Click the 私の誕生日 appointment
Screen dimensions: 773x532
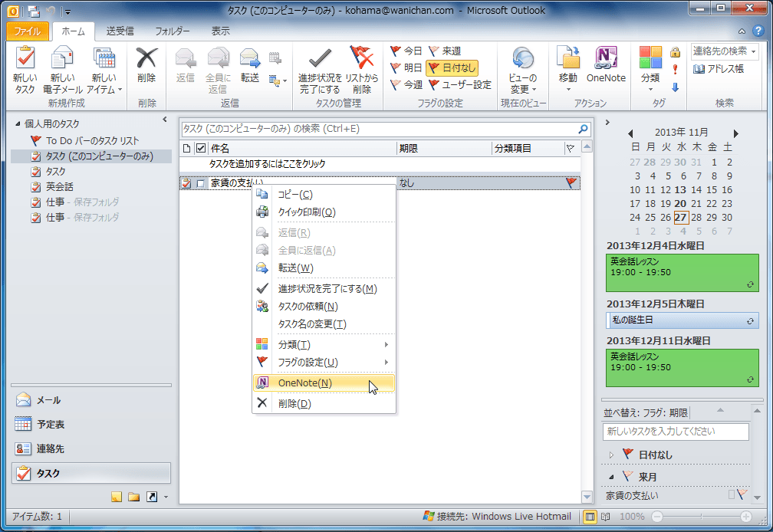point(683,320)
